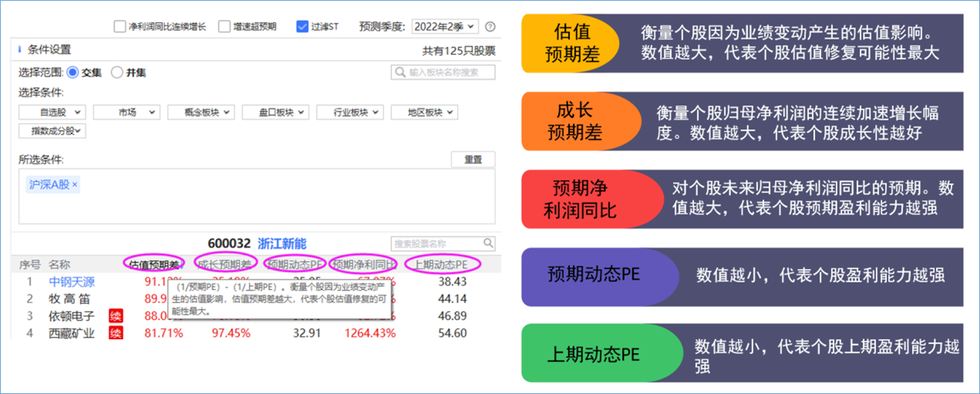Viewport: 980px width, 394px height.
Task: Select the 西藏矿业 row name
Action: click(x=71, y=333)
